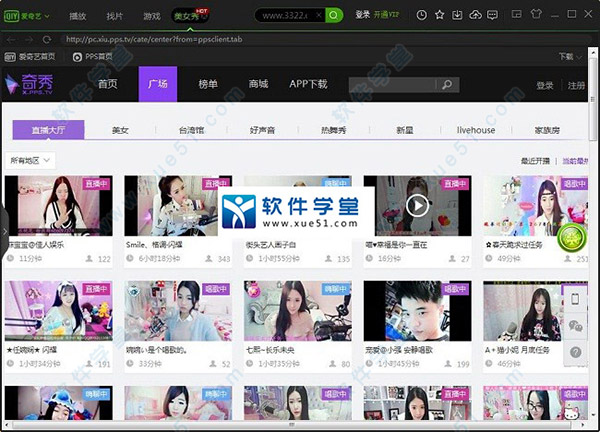Select the 榜单 navigation item
The height and width of the screenshot is (432, 600).
[207, 84]
